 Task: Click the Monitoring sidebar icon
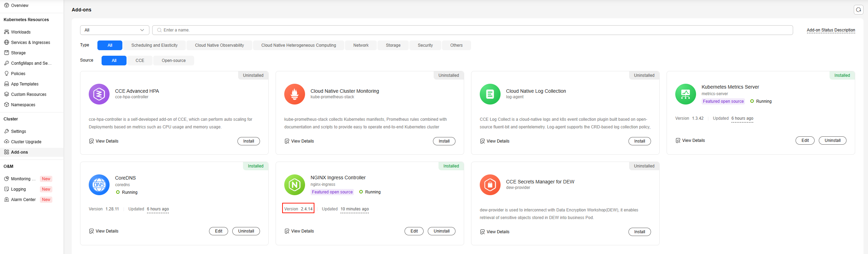[6, 179]
